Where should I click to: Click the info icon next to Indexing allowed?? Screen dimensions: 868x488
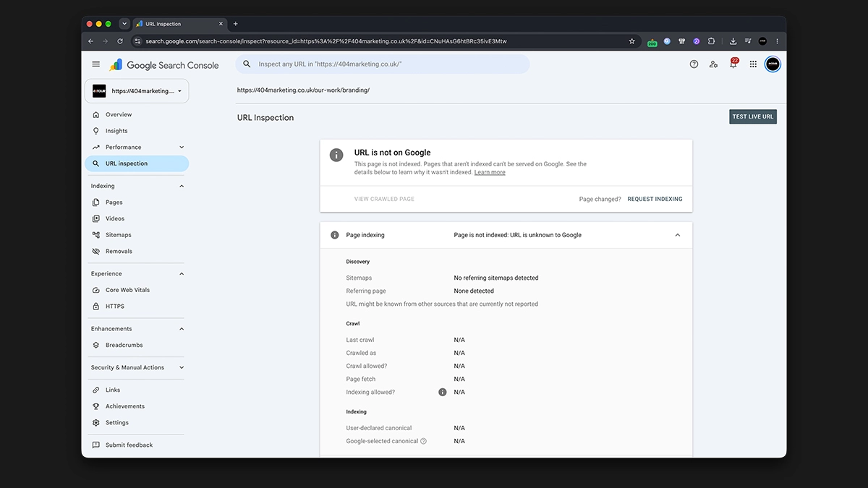pos(443,392)
